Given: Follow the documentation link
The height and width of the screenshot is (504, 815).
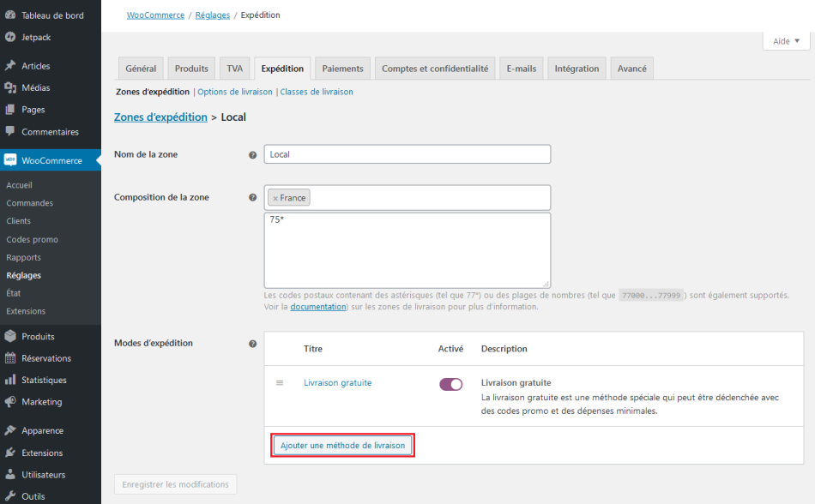Looking at the screenshot, I should pyautogui.click(x=317, y=306).
